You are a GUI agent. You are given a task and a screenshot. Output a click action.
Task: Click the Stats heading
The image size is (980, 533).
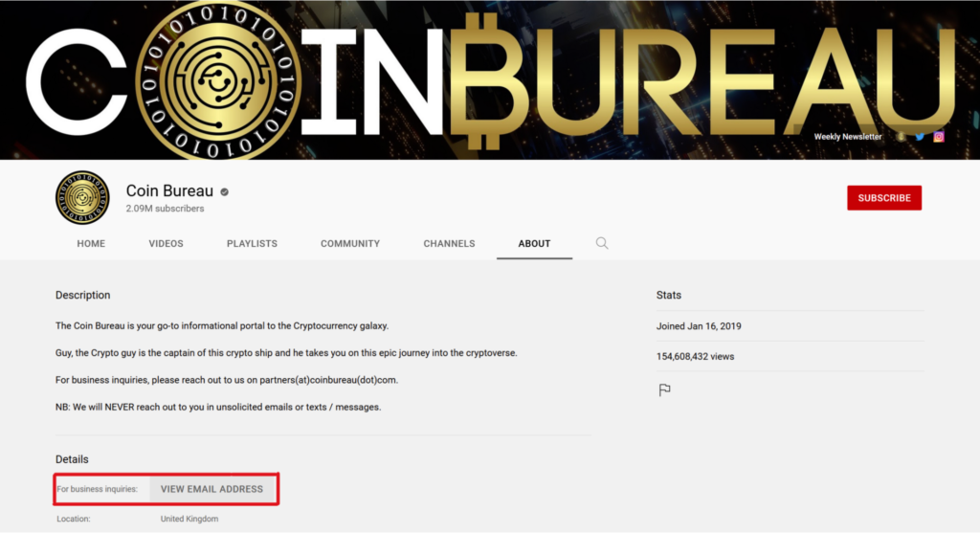(668, 295)
